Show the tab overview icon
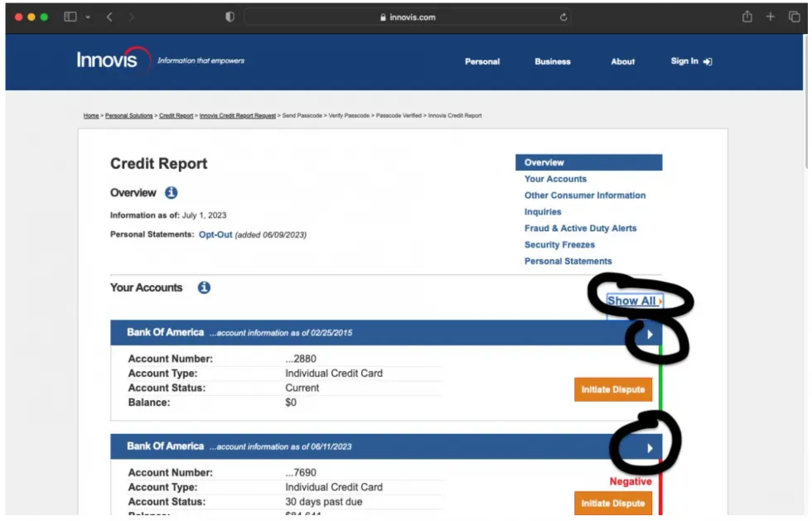Screen dimensions: 812x521 tap(795, 17)
